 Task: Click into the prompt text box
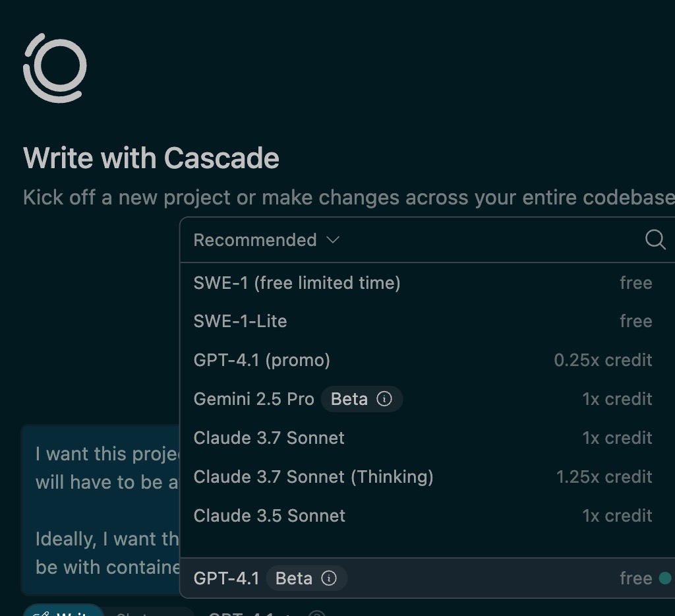(100, 510)
